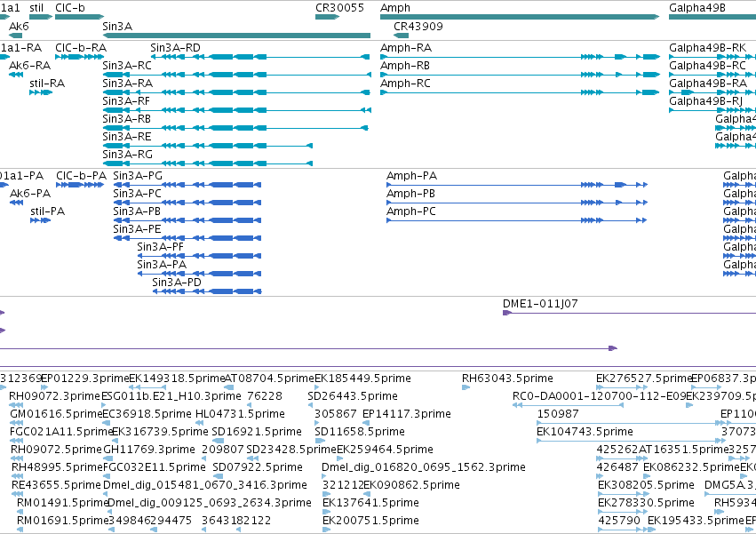Screen dimensions: 756x534
Task: Open EST EK149318.5prime
Action: point(178,379)
